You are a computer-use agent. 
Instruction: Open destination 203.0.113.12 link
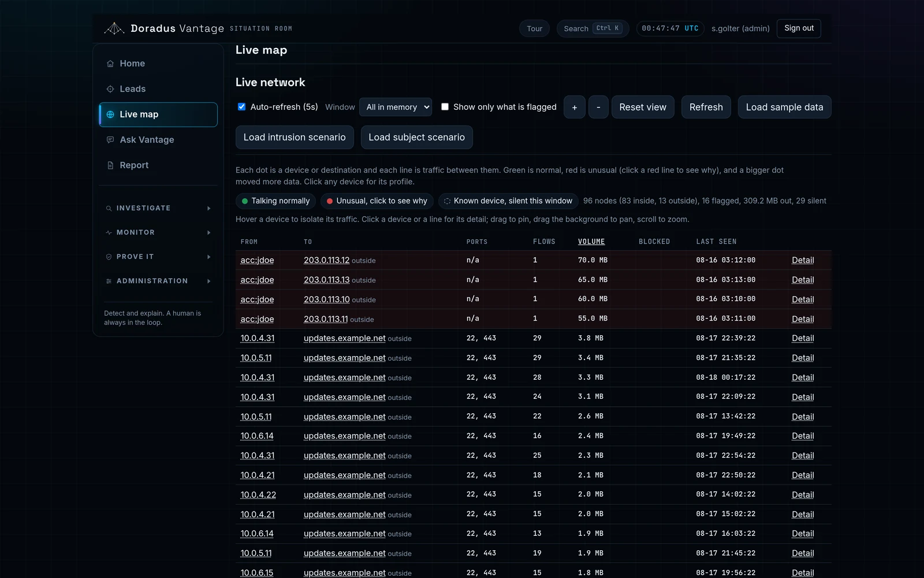(326, 260)
